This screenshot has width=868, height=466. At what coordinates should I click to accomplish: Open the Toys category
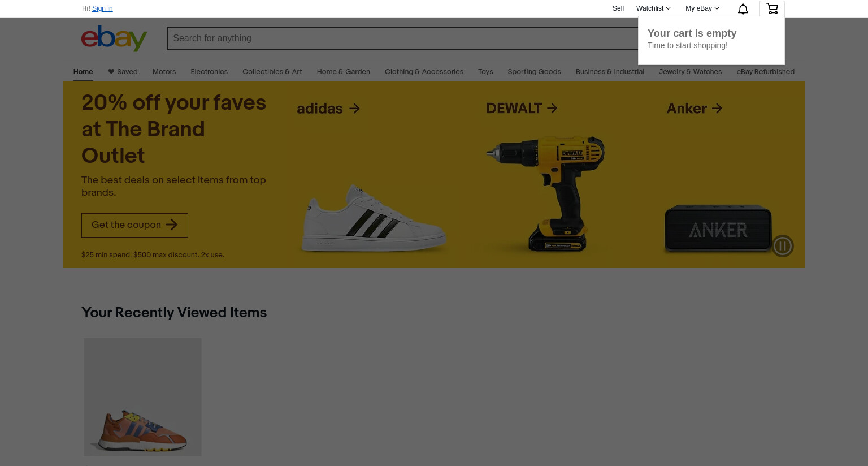[485, 72]
